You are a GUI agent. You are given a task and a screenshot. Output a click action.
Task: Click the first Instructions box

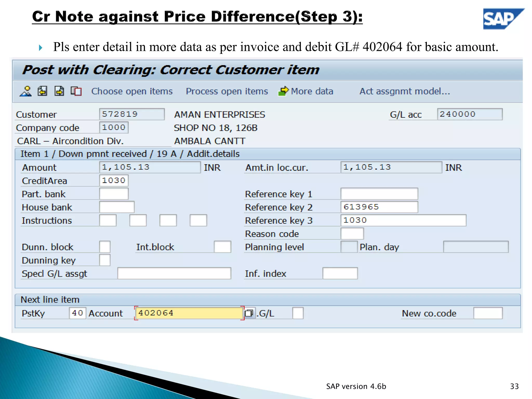(x=108, y=220)
